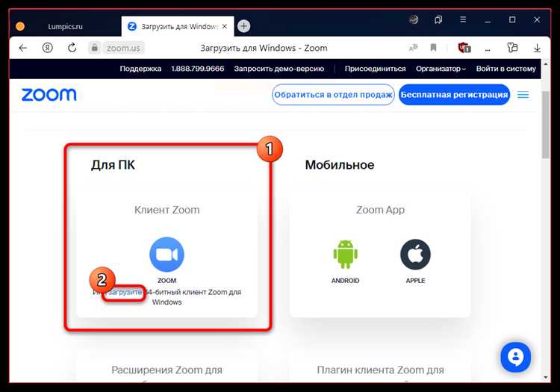Open downloads with the down-arrow icon
The width and height of the screenshot is (560, 392).
(x=537, y=48)
